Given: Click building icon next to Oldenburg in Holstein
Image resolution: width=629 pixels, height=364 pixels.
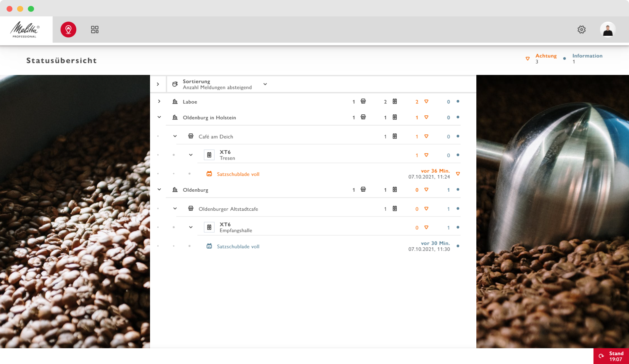Looking at the screenshot, I should (x=175, y=117).
